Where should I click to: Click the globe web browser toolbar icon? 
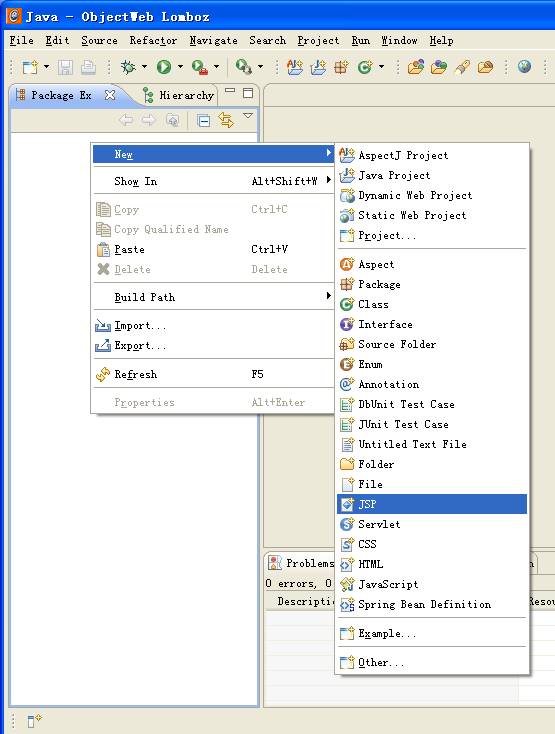pos(525,66)
